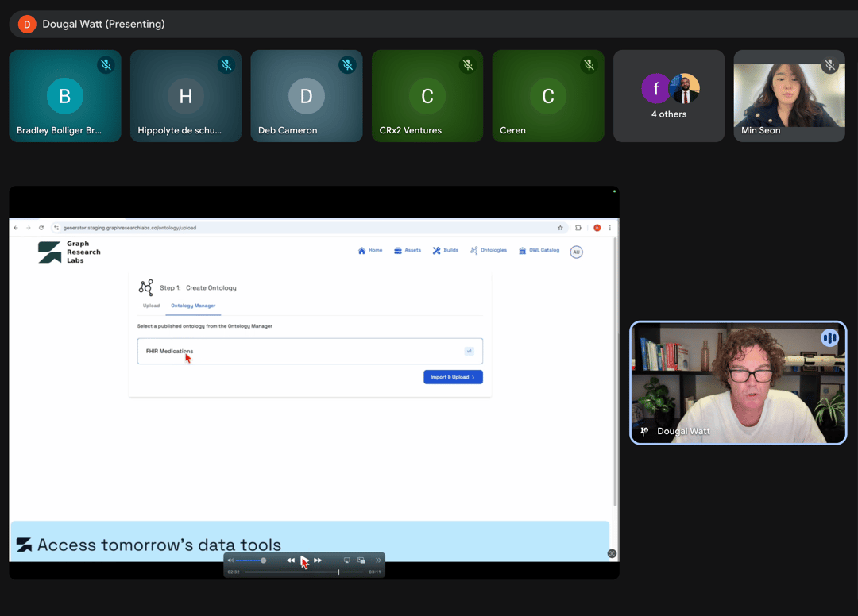Click Deb Cameron's muted mic icon
The height and width of the screenshot is (616, 858).
click(x=347, y=65)
